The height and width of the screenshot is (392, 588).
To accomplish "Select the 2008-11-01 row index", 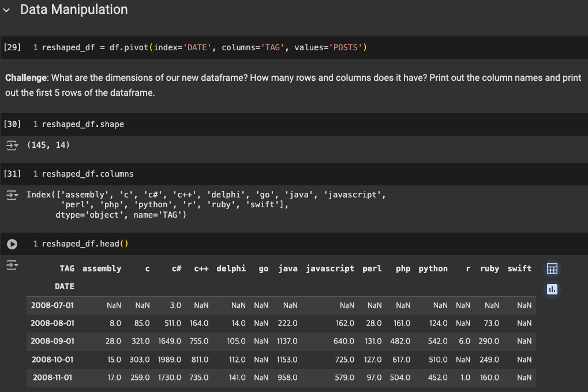I will coord(53,378).
